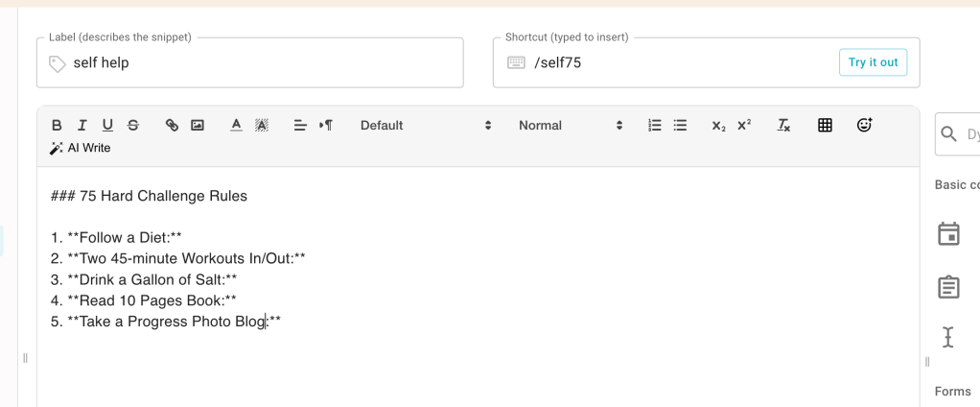This screenshot has width=980, height=407.
Task: Toggle italic formatting
Action: tap(82, 125)
